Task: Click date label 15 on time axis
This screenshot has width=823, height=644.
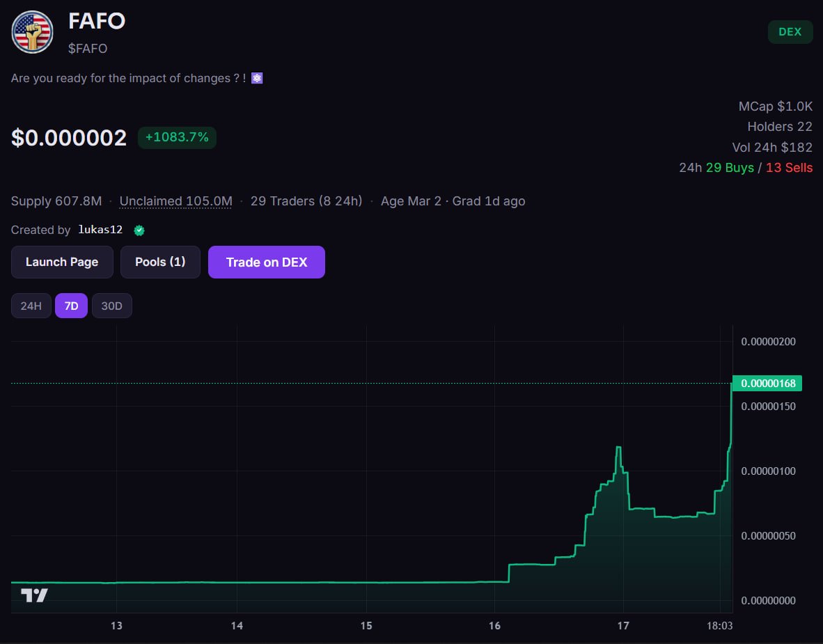Action: point(366,626)
